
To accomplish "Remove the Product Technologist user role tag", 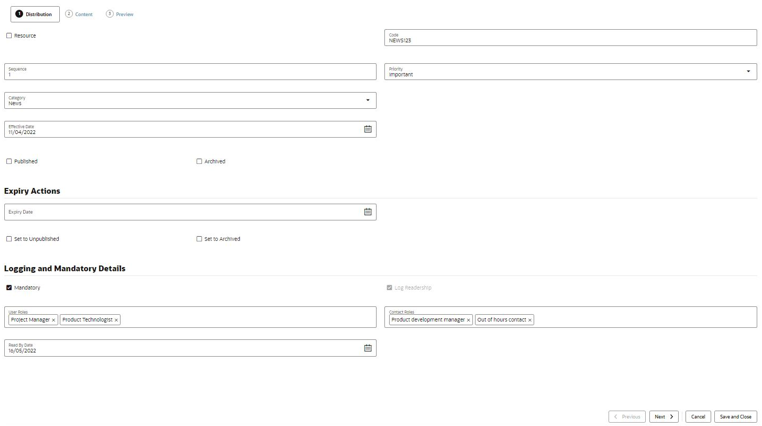I will coord(116,320).
